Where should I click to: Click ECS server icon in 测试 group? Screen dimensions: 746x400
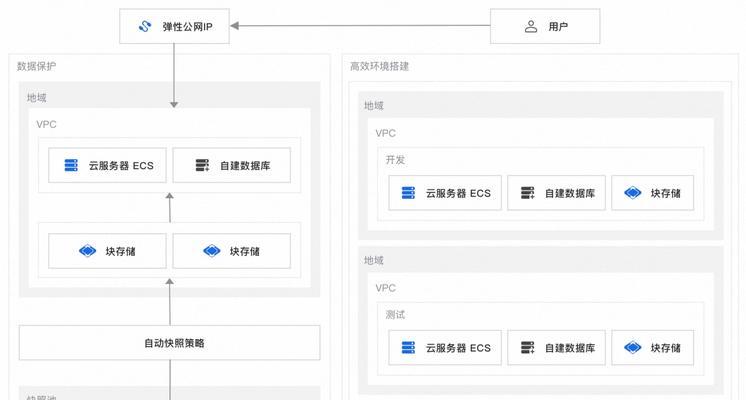click(x=408, y=347)
